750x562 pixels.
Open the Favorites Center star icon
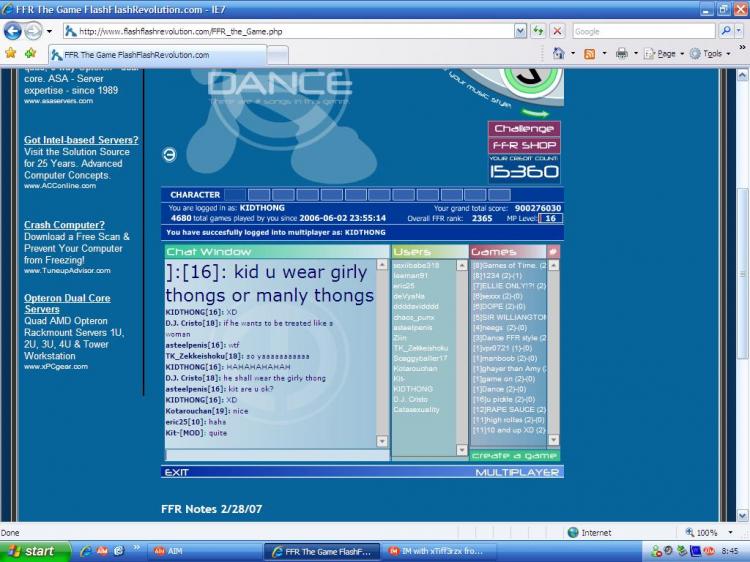click(x=11, y=53)
